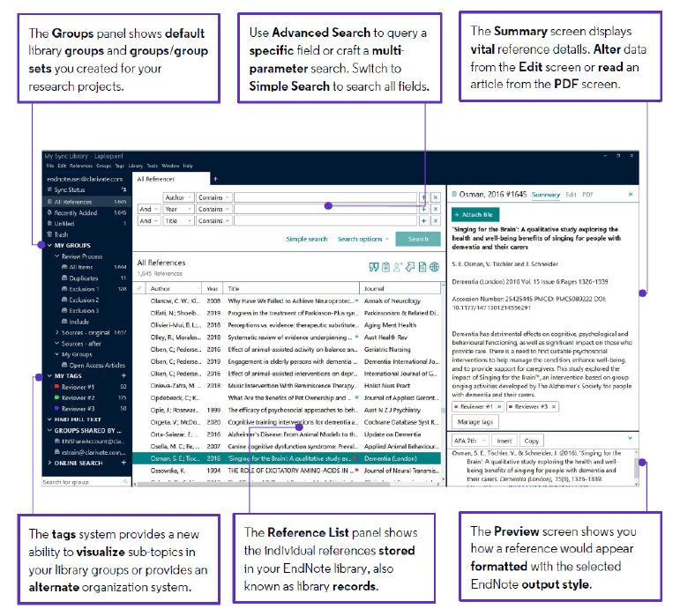This screenshot has height=616, width=680.
Task: Click the globe online search icon
Action: (435, 267)
